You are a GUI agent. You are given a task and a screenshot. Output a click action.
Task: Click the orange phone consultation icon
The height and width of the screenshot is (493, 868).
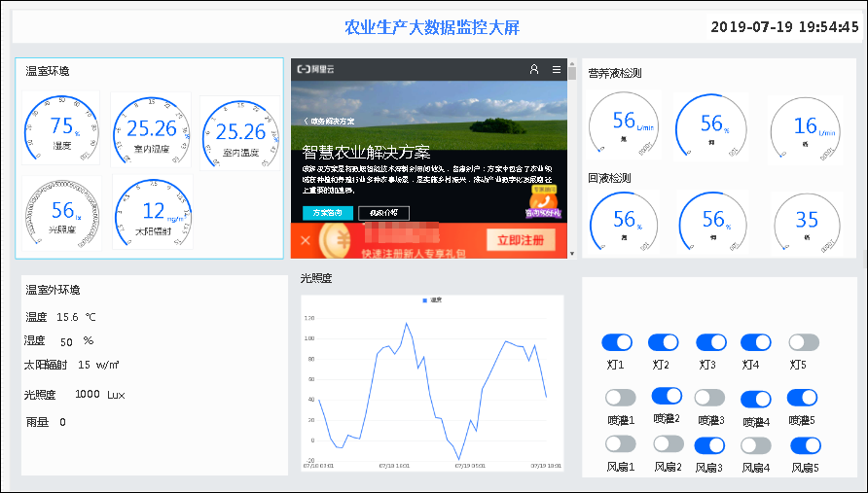pos(543,202)
